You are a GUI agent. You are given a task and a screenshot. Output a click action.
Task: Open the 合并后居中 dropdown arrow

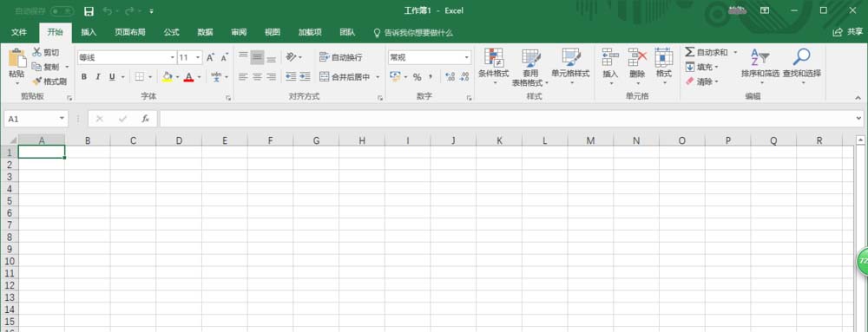[378, 77]
